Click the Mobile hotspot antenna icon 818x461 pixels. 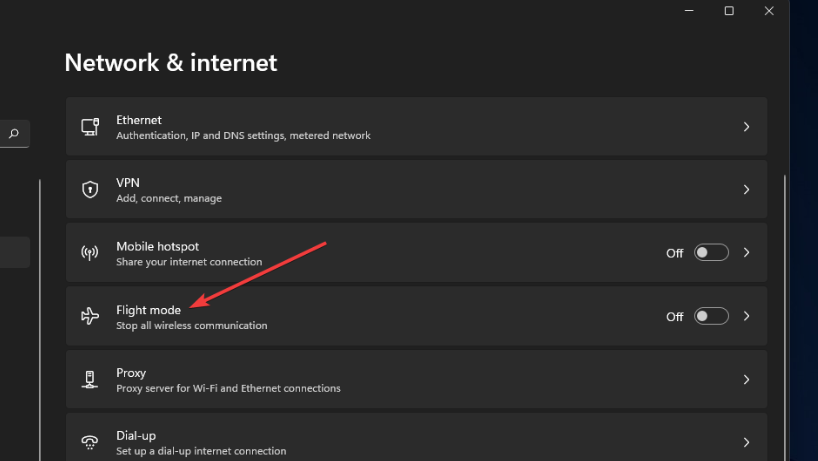point(90,253)
